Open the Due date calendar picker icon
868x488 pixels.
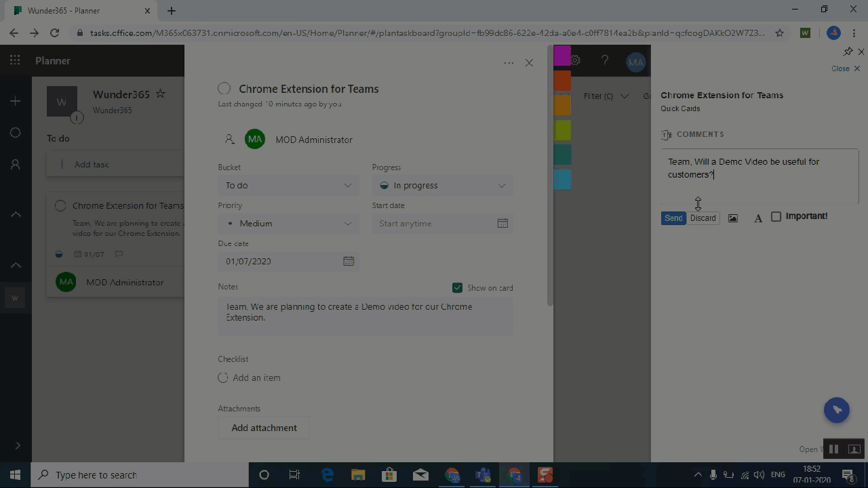(349, 261)
